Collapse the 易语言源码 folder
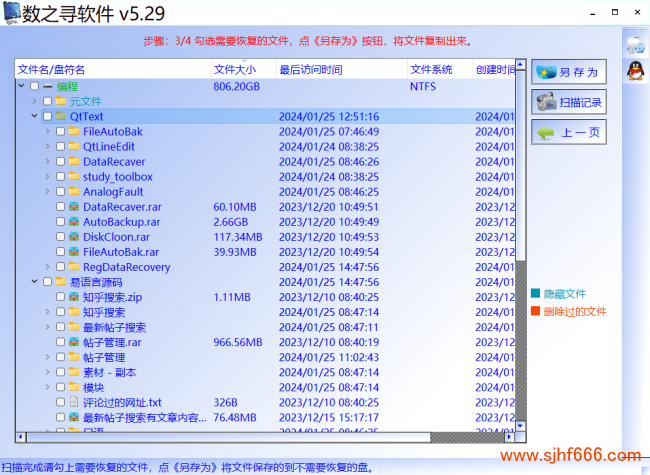 (x=34, y=281)
